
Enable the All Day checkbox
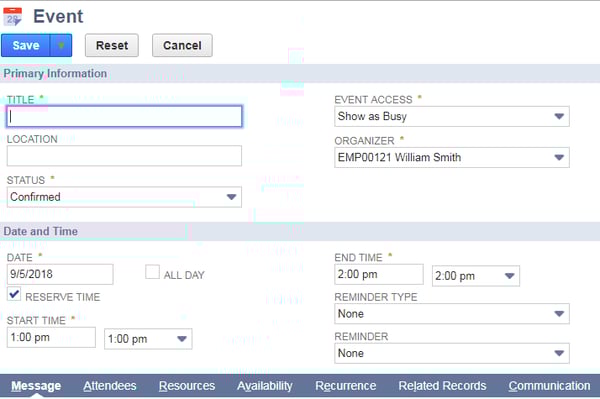tap(152, 272)
